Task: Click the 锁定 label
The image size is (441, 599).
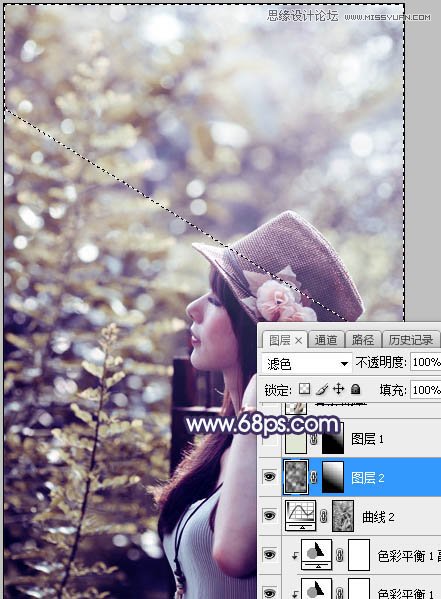Action: pyautogui.click(x=277, y=390)
